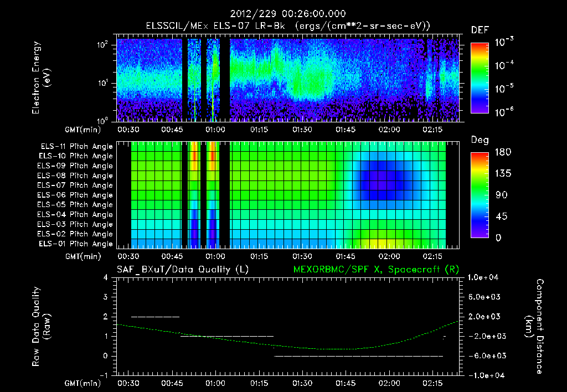Click the ELS-07 Pitch Angle row label
The image size is (567, 392).
pos(75,185)
